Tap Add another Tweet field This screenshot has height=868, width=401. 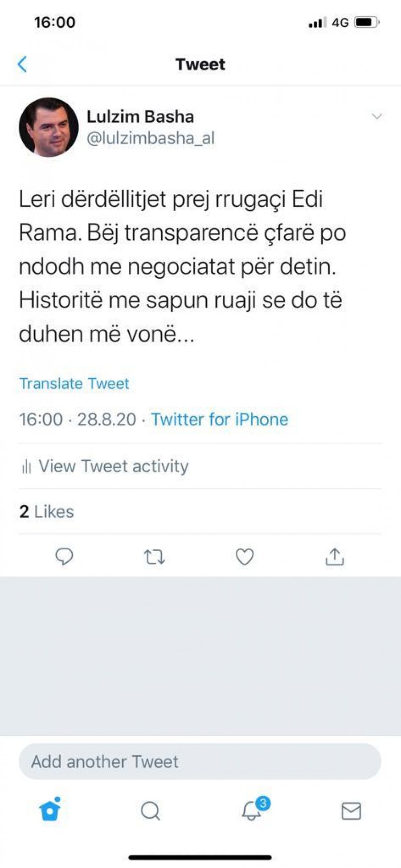click(200, 762)
